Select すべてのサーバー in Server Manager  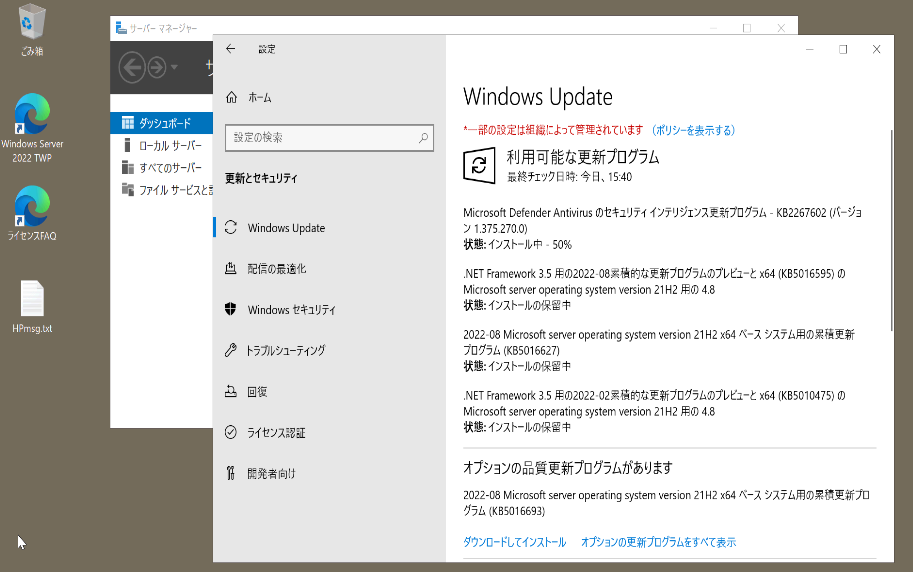pos(162,167)
